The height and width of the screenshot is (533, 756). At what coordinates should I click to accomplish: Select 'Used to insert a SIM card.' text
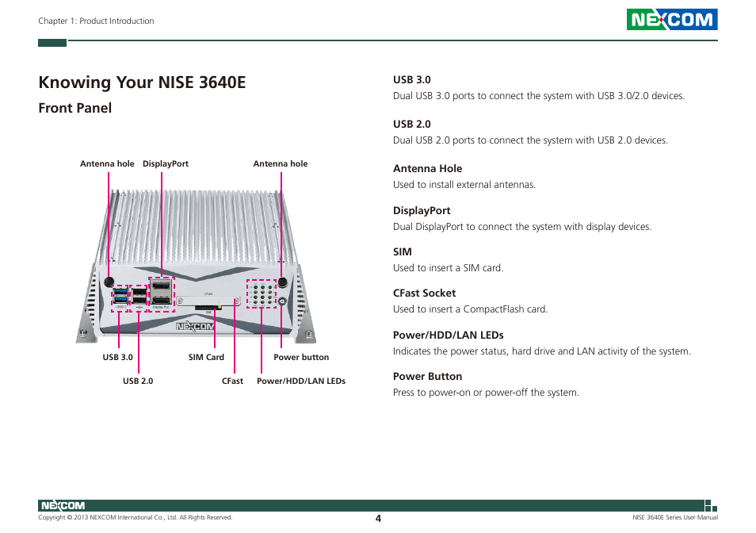click(x=448, y=268)
